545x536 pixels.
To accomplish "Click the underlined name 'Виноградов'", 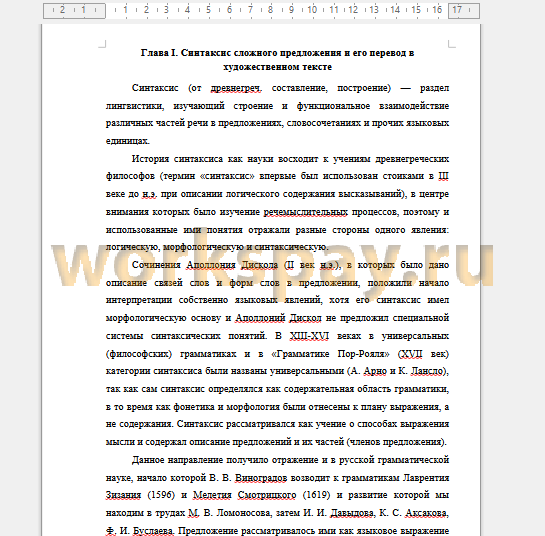I will click(x=261, y=478).
